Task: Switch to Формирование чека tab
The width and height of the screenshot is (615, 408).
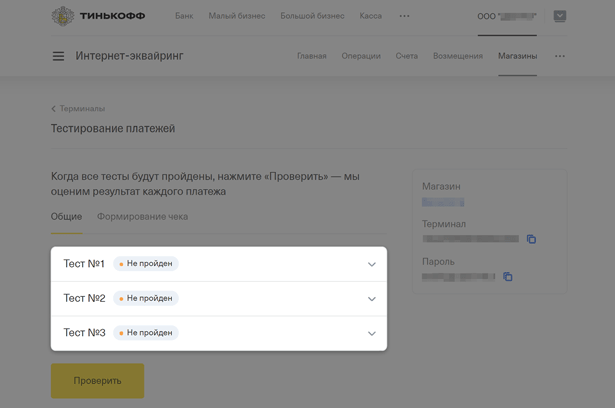Action: [142, 217]
